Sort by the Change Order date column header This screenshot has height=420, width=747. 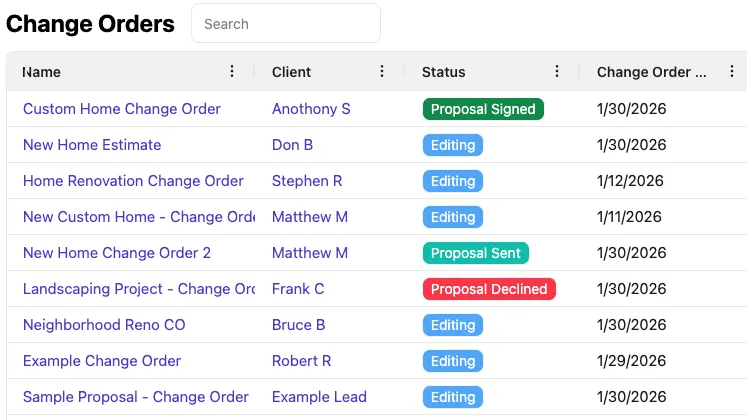[651, 72]
